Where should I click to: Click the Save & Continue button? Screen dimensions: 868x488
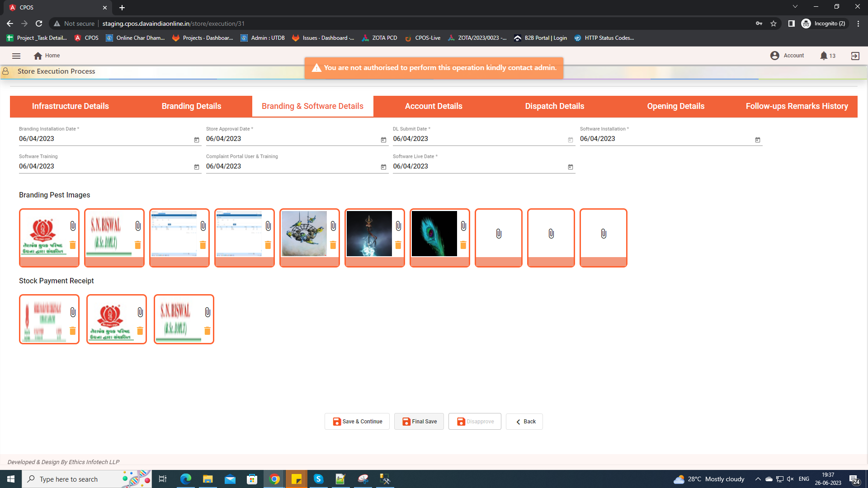click(x=357, y=422)
